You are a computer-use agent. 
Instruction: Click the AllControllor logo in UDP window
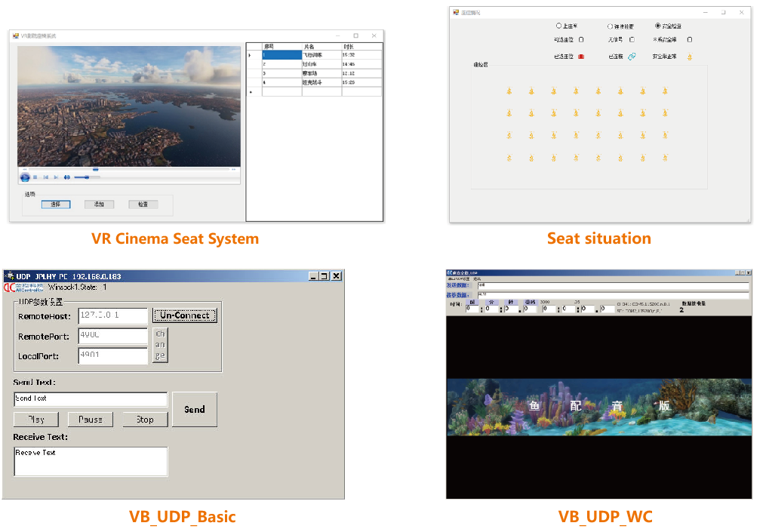click(24, 288)
